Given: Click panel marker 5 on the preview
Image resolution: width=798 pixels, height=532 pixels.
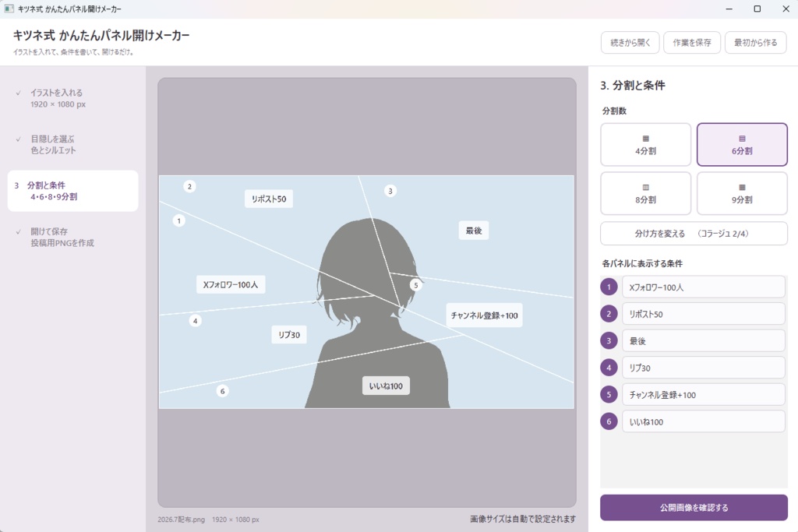Looking at the screenshot, I should [416, 285].
